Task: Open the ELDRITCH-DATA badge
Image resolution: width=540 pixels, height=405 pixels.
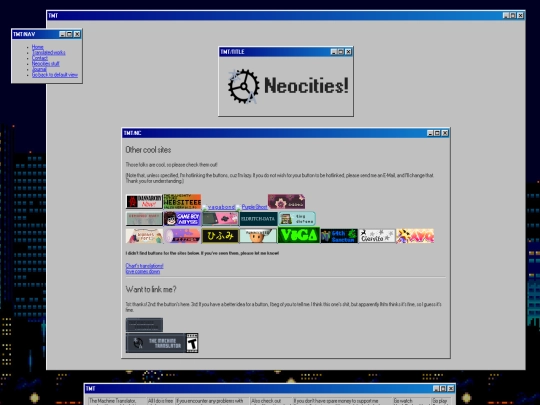Action: (258, 219)
